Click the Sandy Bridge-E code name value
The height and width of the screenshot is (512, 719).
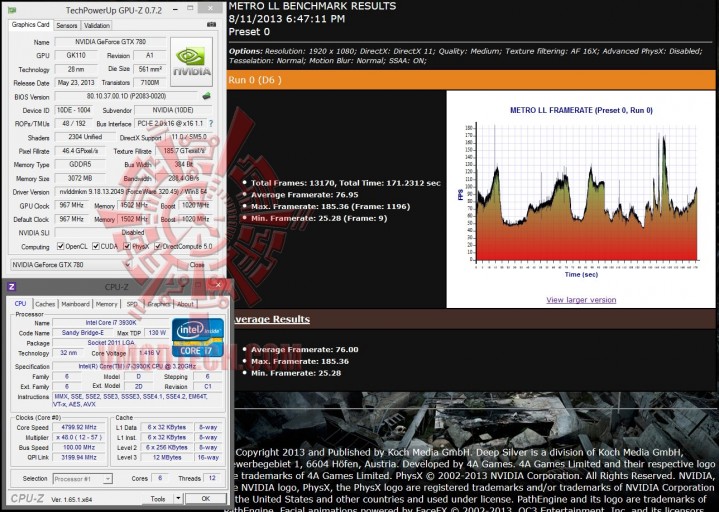click(83, 333)
